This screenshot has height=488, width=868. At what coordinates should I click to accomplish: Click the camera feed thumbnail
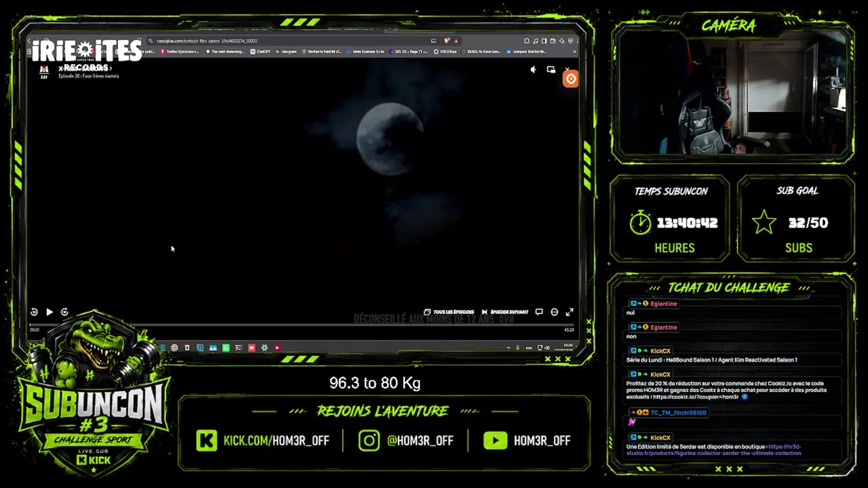[x=732, y=93]
